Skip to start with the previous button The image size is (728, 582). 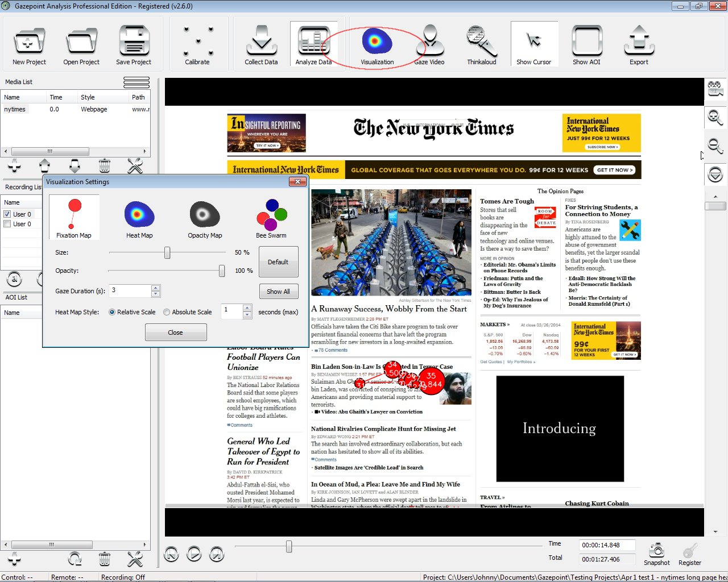171,554
